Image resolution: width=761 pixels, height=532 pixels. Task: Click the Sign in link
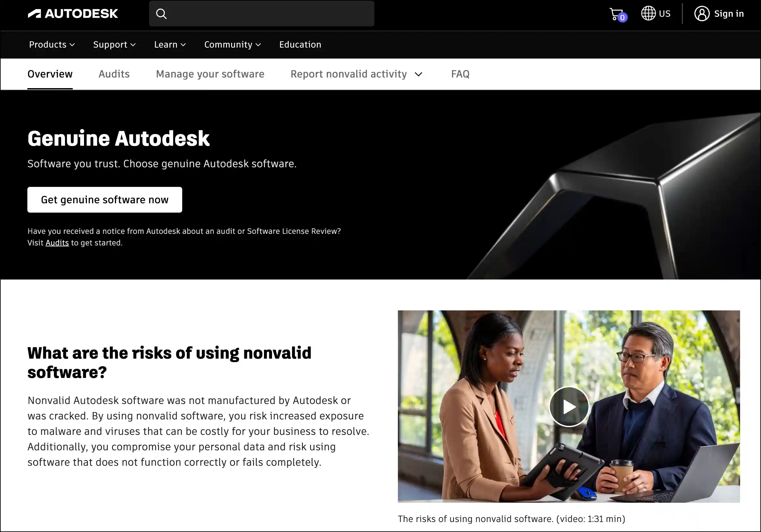tap(729, 14)
